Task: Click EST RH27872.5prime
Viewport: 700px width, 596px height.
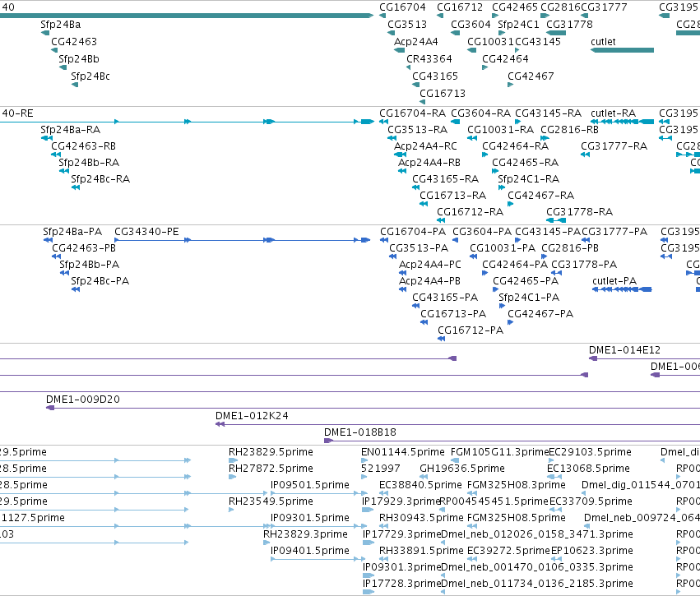Action: [x=271, y=469]
